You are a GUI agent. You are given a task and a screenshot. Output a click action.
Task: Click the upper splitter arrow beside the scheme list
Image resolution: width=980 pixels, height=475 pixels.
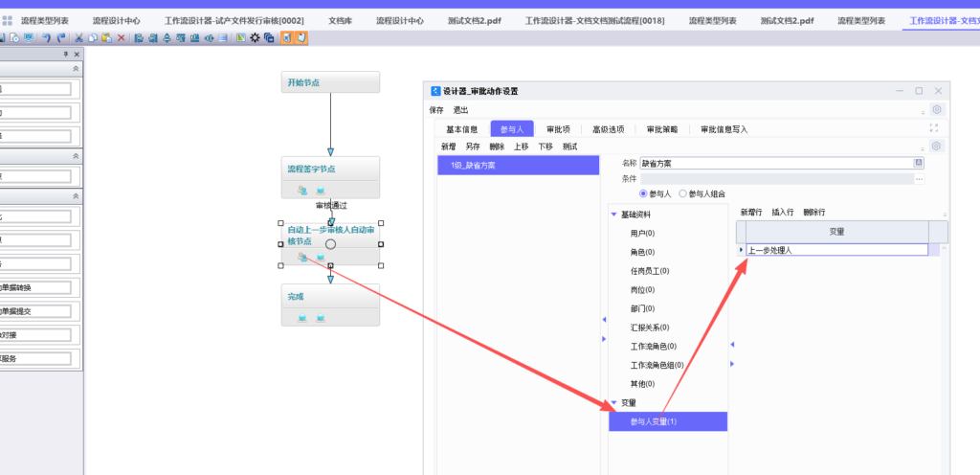604,319
